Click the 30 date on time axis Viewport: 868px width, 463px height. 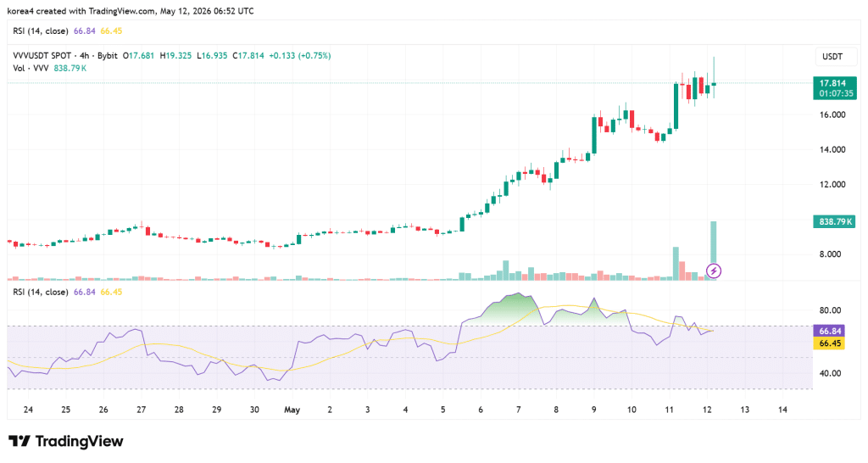point(254,410)
